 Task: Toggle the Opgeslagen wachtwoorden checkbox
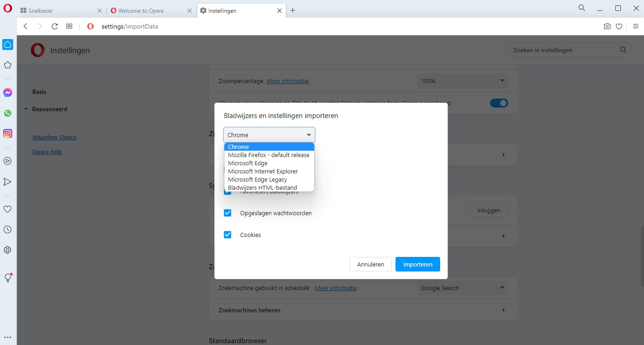(x=228, y=213)
